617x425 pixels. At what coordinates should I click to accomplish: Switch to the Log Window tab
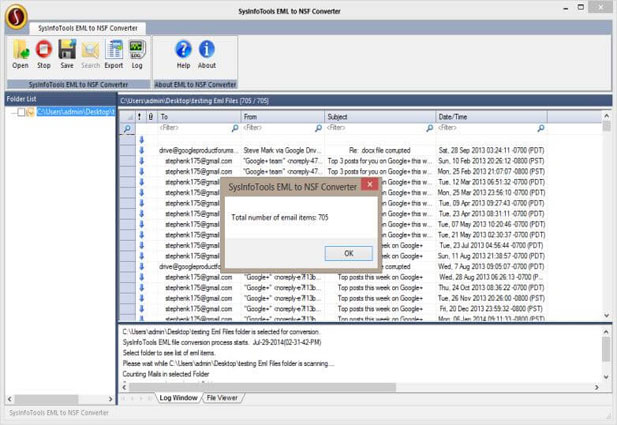[x=178, y=398]
